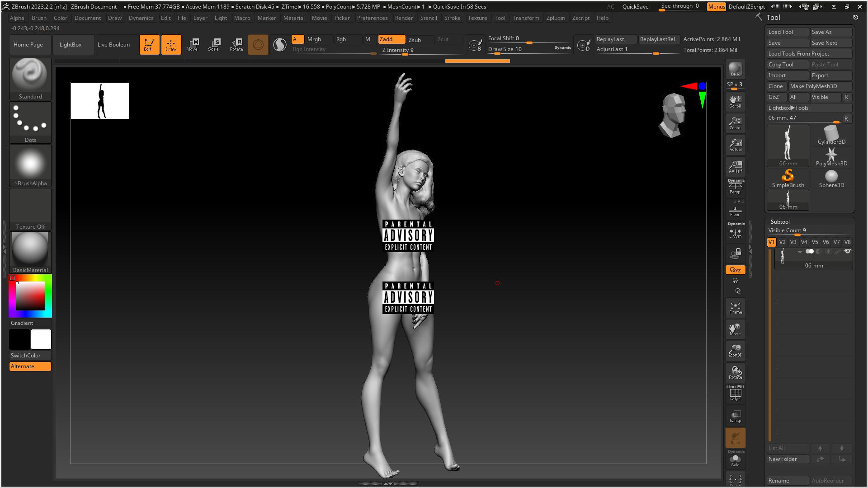Select the PolyMesh3D tool

point(831,157)
